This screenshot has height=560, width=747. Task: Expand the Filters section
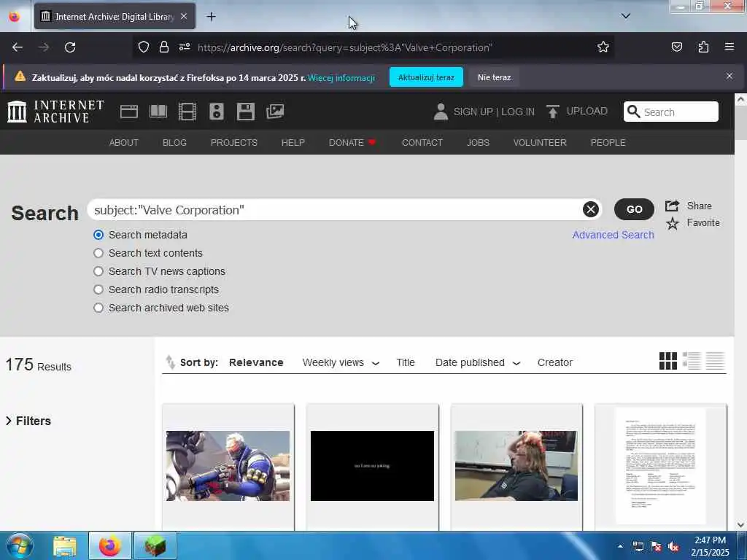[28, 421]
